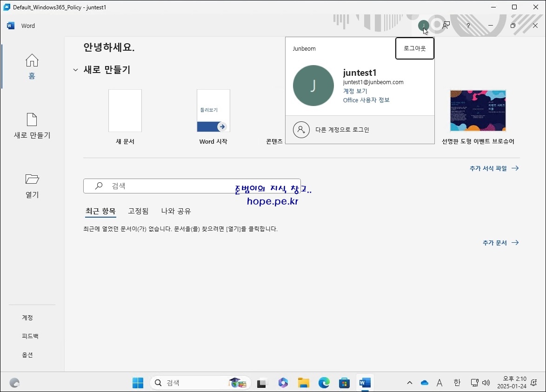Open Task View on the taskbar
Image resolution: width=546 pixels, height=392 pixels.
point(261,383)
